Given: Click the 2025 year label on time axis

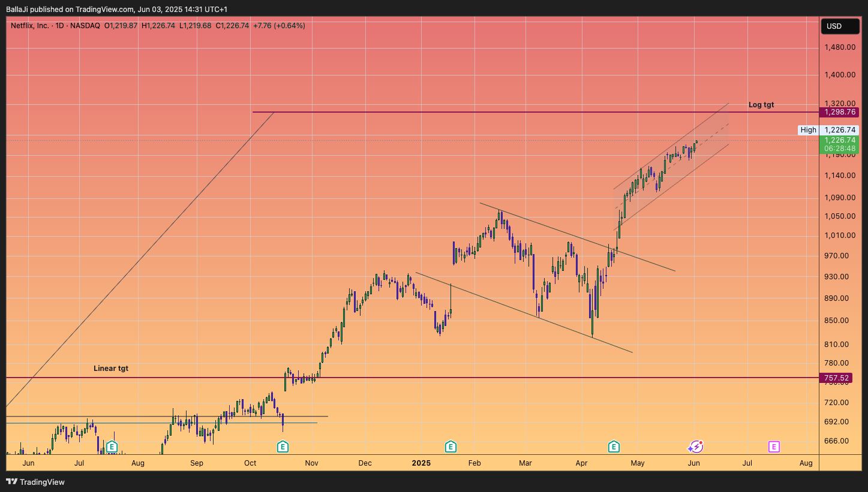Looking at the screenshot, I should pos(422,463).
